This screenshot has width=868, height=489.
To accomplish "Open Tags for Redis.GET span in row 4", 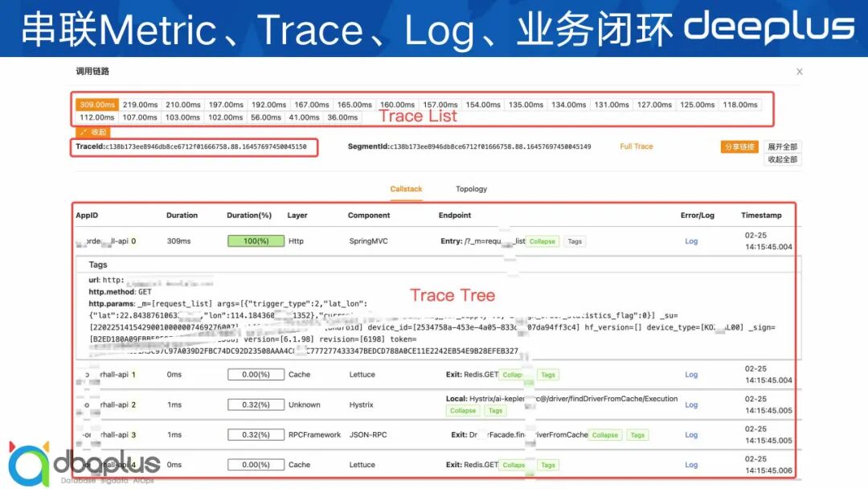I will click(548, 465).
